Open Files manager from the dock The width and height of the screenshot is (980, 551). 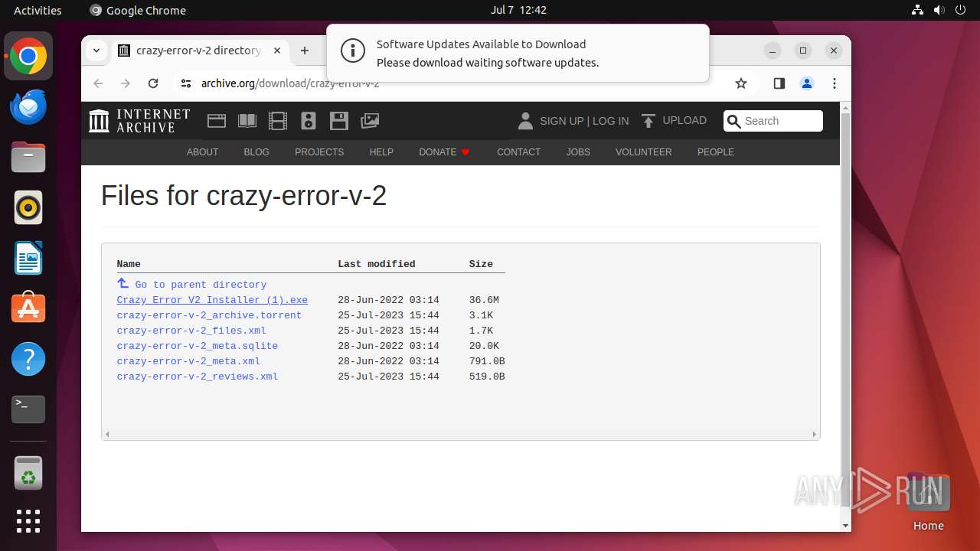click(x=28, y=157)
